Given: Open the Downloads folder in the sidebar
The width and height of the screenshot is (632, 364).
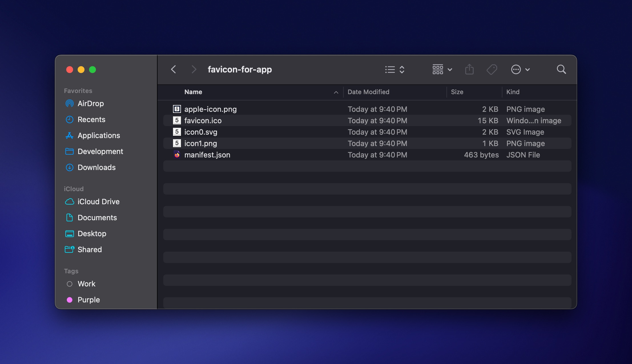Looking at the screenshot, I should (x=96, y=167).
